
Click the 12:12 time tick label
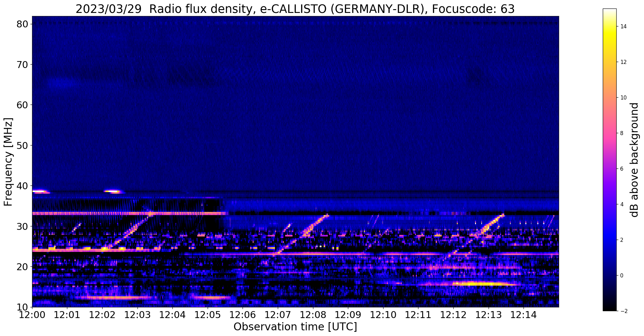(x=454, y=315)
